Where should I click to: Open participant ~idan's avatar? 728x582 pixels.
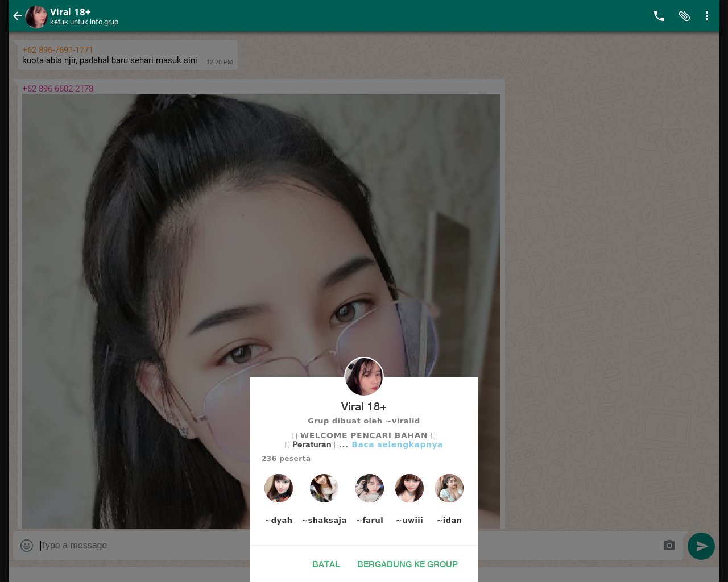(x=449, y=488)
